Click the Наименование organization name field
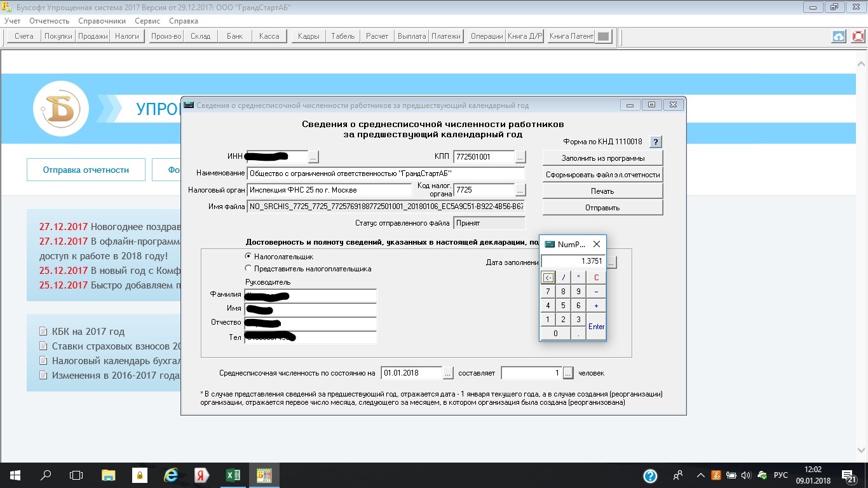This screenshot has width=868, height=488. [x=386, y=173]
